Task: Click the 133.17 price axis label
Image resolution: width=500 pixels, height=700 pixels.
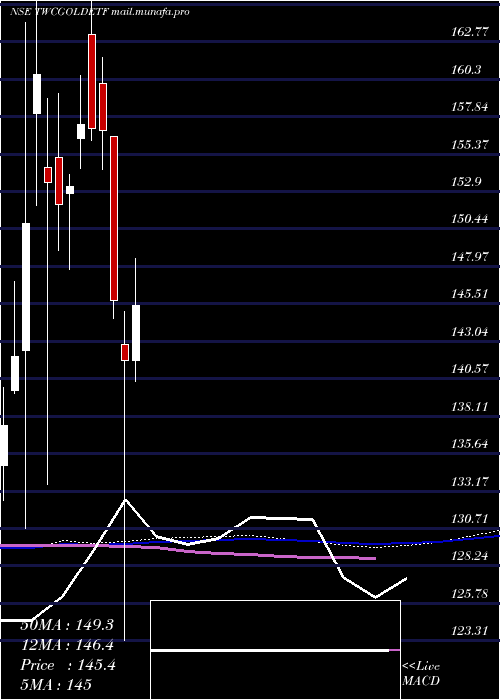Action: (x=468, y=482)
